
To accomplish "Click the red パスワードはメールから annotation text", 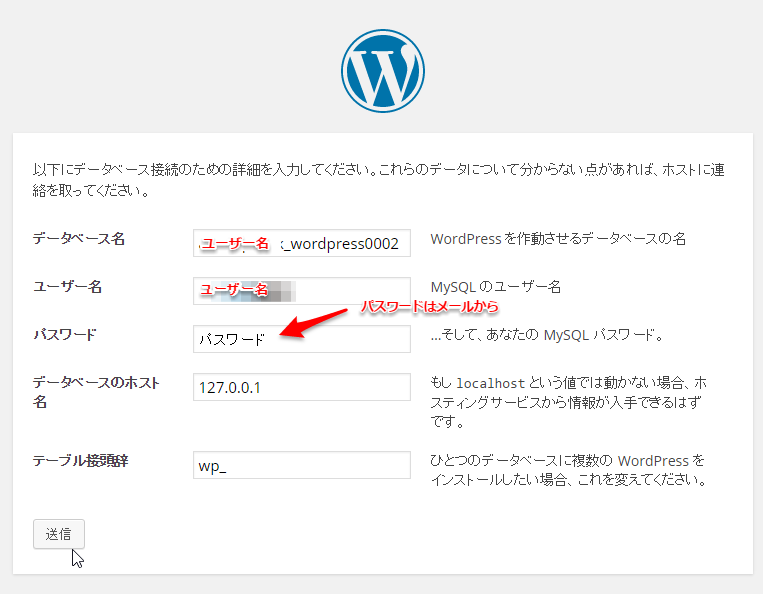I will coord(429,305).
